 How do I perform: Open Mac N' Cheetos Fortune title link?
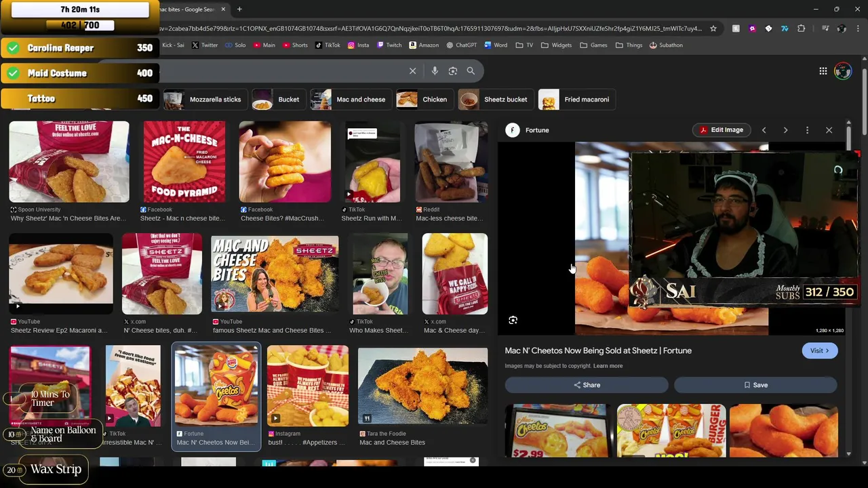click(x=598, y=350)
